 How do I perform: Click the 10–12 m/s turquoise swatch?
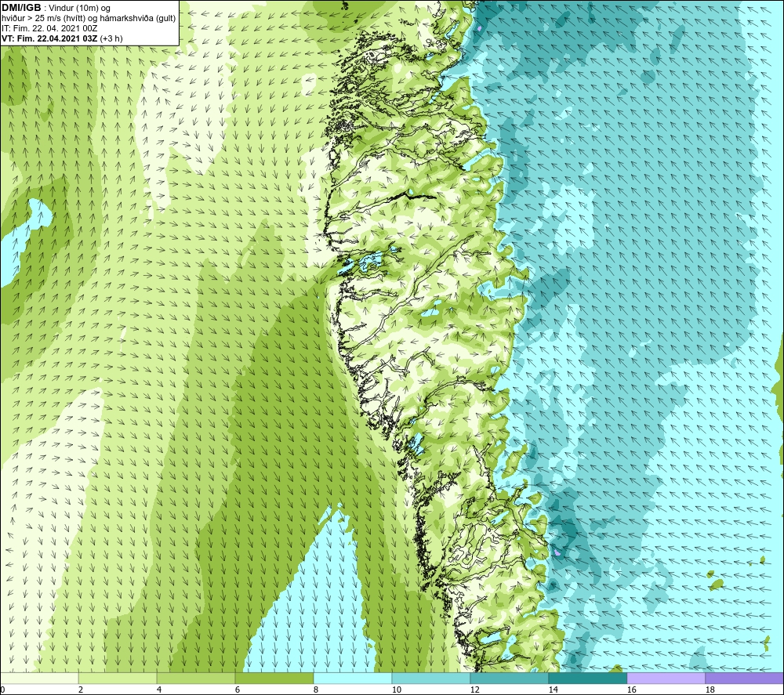click(x=431, y=679)
